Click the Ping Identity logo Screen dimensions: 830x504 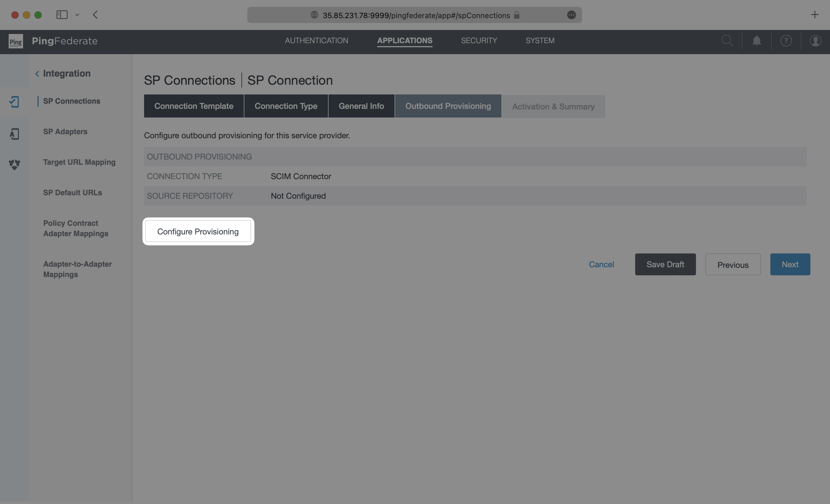point(16,41)
